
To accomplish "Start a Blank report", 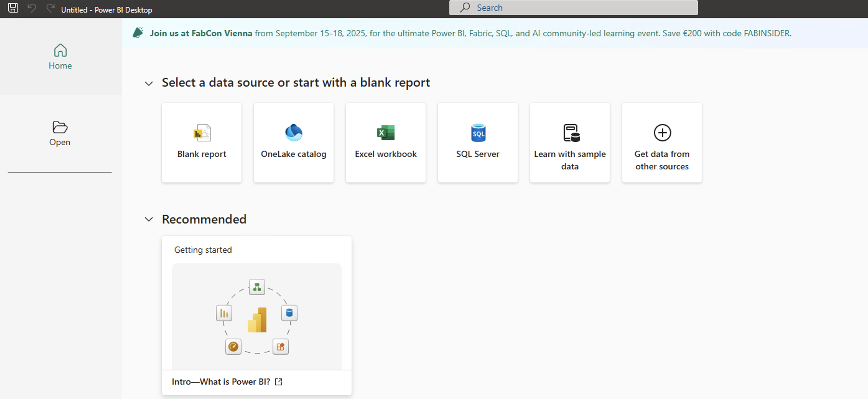I will [x=202, y=143].
